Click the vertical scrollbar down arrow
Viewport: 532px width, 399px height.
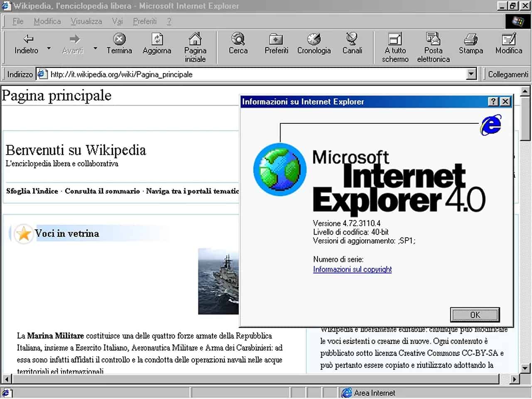[525, 368]
